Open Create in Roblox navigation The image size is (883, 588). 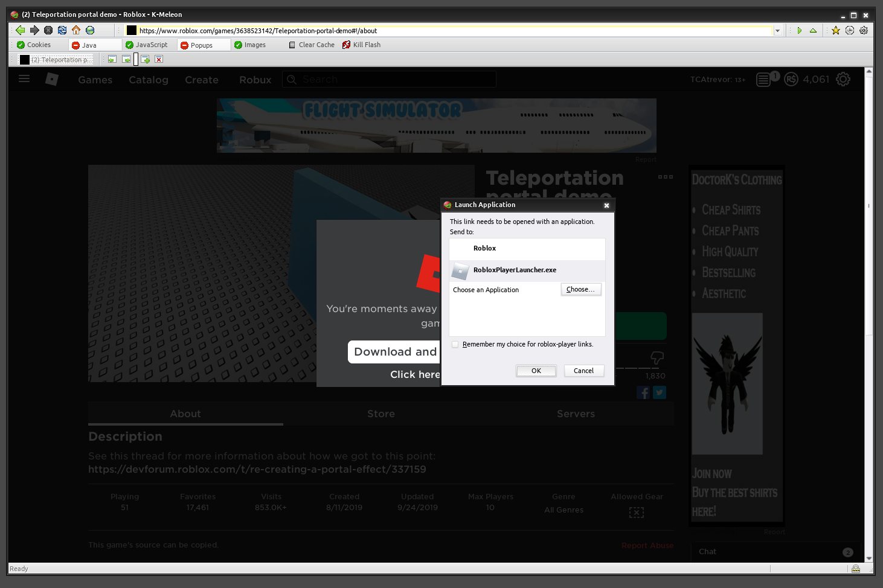(202, 80)
